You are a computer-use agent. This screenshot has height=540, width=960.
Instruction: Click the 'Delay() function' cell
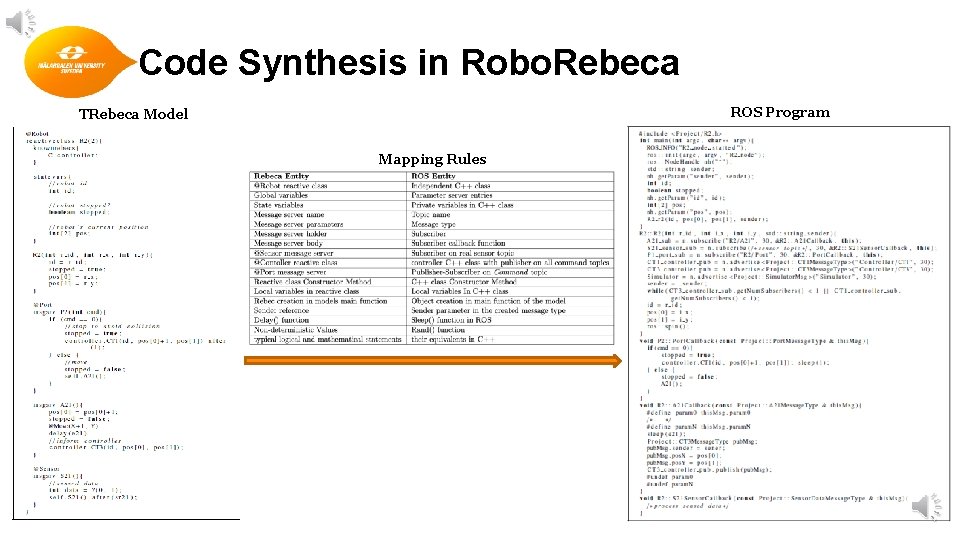[x=328, y=320]
